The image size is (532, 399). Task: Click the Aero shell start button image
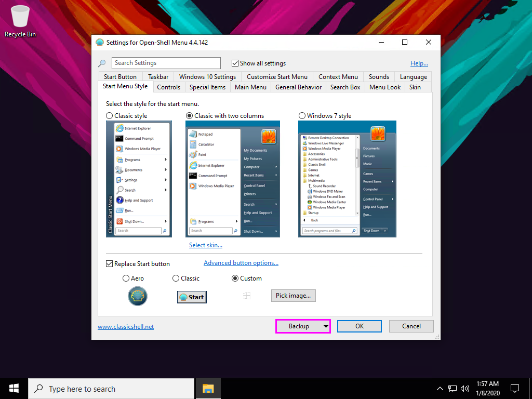click(x=137, y=296)
